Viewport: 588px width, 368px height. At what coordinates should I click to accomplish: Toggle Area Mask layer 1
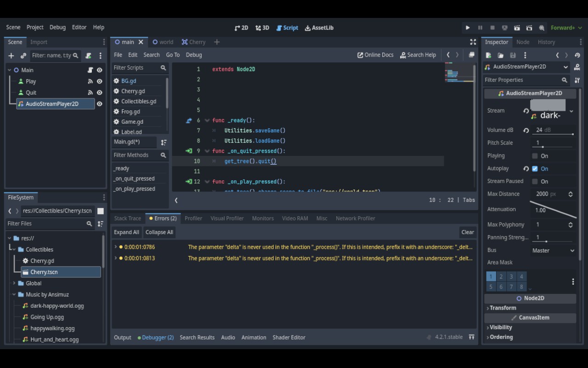[491, 276]
